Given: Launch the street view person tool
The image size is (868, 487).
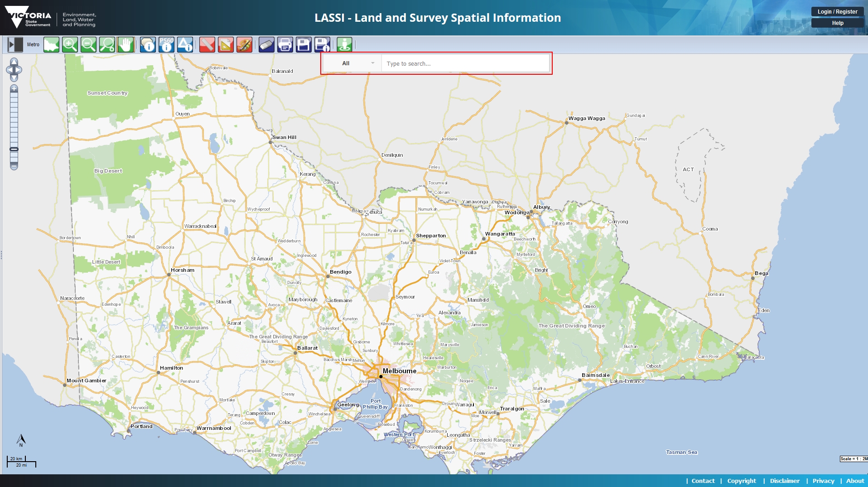Looking at the screenshot, I should tap(345, 44).
